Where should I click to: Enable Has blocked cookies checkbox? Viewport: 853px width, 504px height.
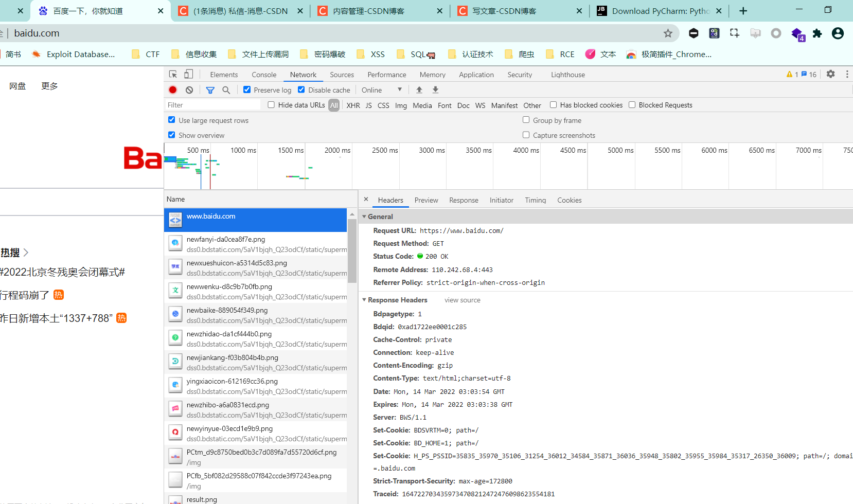tap(553, 104)
